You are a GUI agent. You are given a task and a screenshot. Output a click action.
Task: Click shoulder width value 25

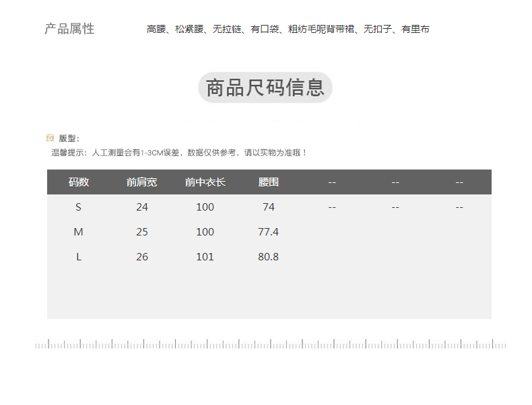pos(142,232)
